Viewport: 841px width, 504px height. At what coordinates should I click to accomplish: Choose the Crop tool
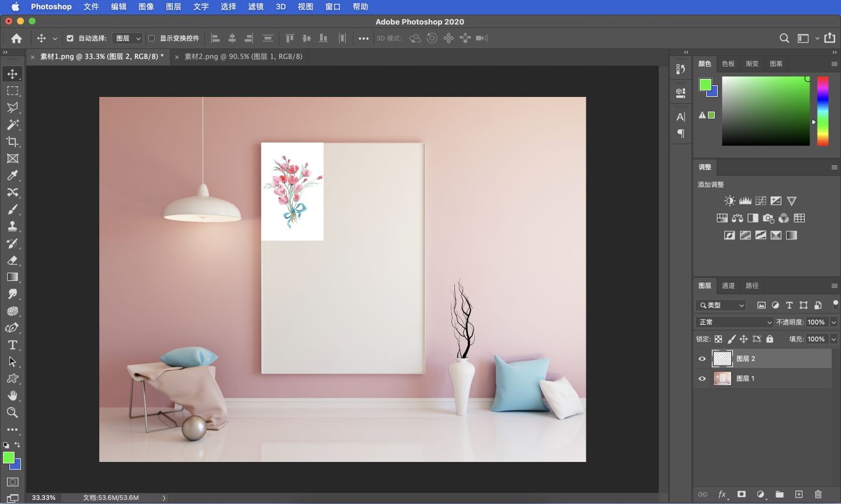(x=12, y=141)
